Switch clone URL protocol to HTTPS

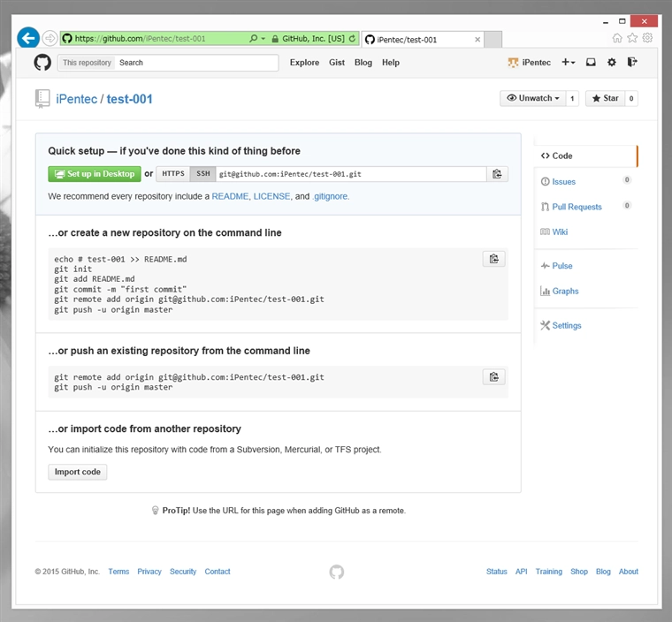(x=173, y=174)
